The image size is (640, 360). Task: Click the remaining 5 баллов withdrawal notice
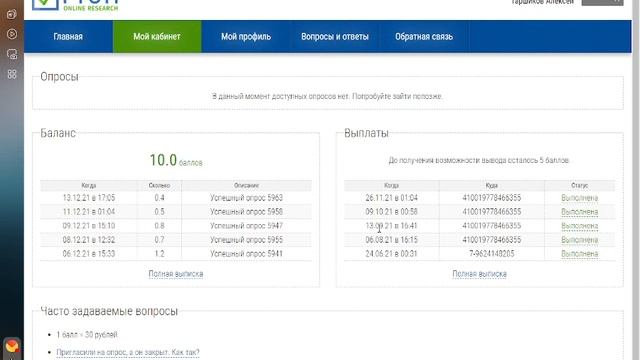(479, 160)
